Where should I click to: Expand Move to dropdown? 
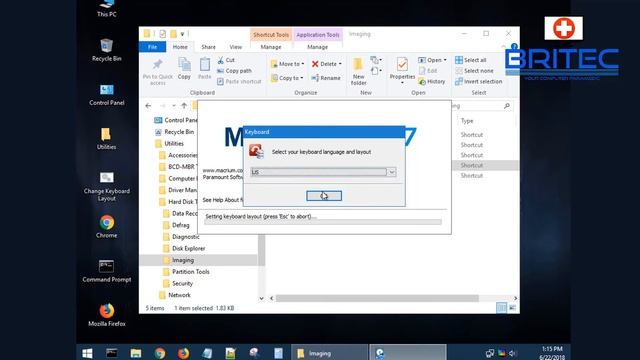click(x=302, y=64)
